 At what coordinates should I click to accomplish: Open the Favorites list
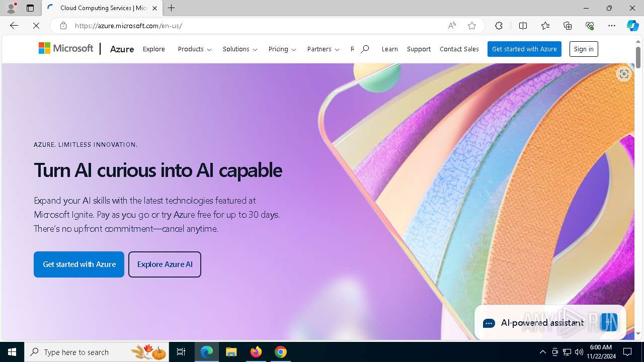545,26
